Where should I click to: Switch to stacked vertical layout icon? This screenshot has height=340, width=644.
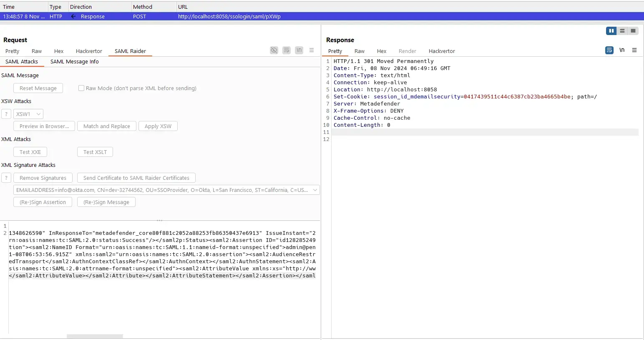(622, 31)
